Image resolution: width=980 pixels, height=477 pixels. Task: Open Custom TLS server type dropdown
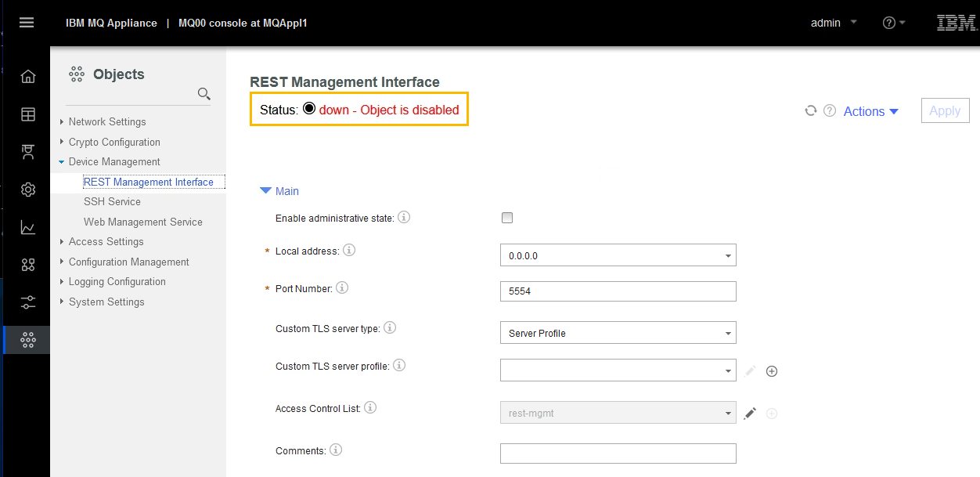(x=618, y=333)
